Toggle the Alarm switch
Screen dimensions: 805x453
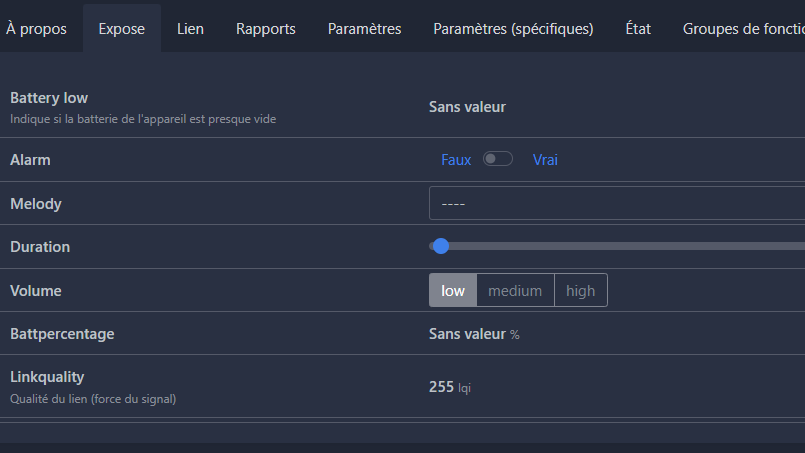tap(497, 159)
